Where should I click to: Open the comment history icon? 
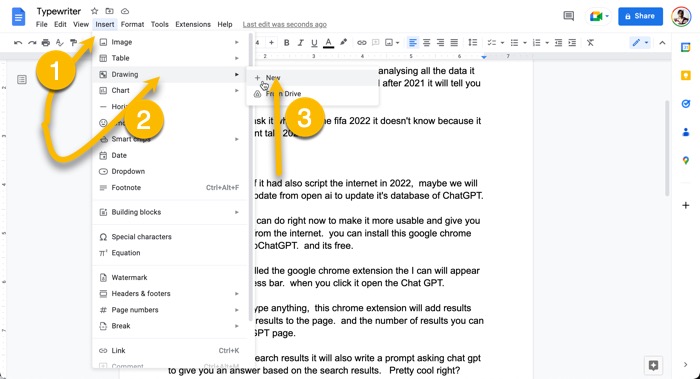pos(568,17)
